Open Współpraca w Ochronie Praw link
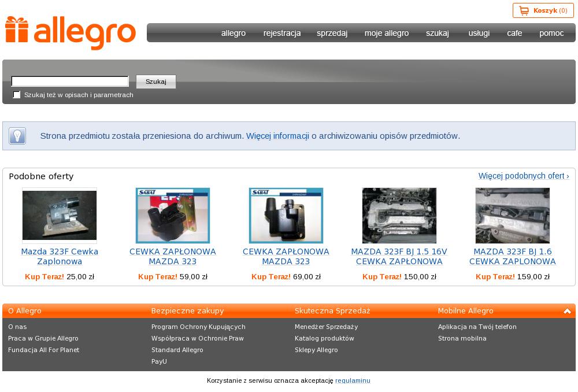The image size is (578, 392). (198, 338)
